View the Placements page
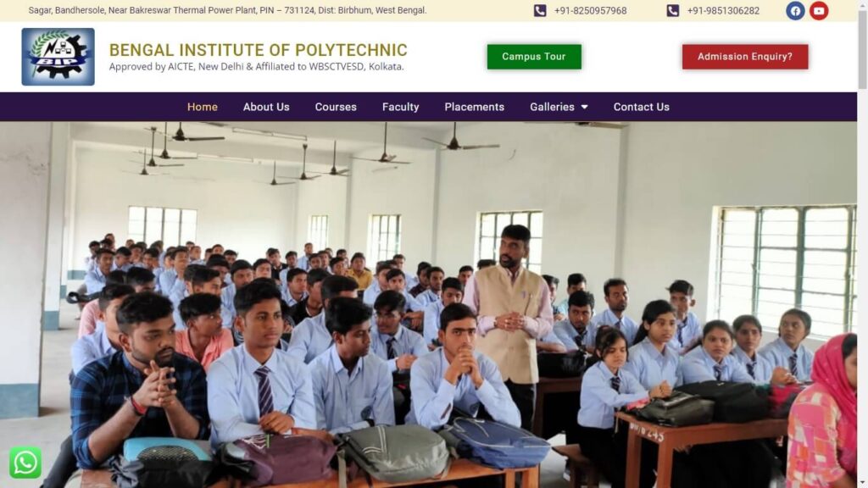 [475, 107]
